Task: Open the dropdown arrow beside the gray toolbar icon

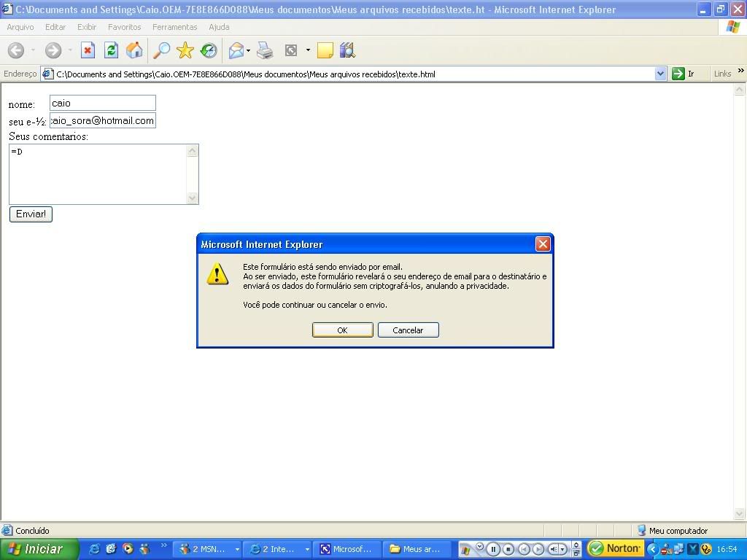Action: [x=308, y=50]
